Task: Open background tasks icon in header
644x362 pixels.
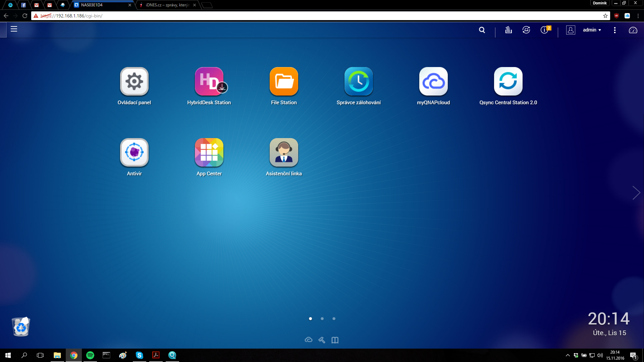Action: (x=508, y=30)
